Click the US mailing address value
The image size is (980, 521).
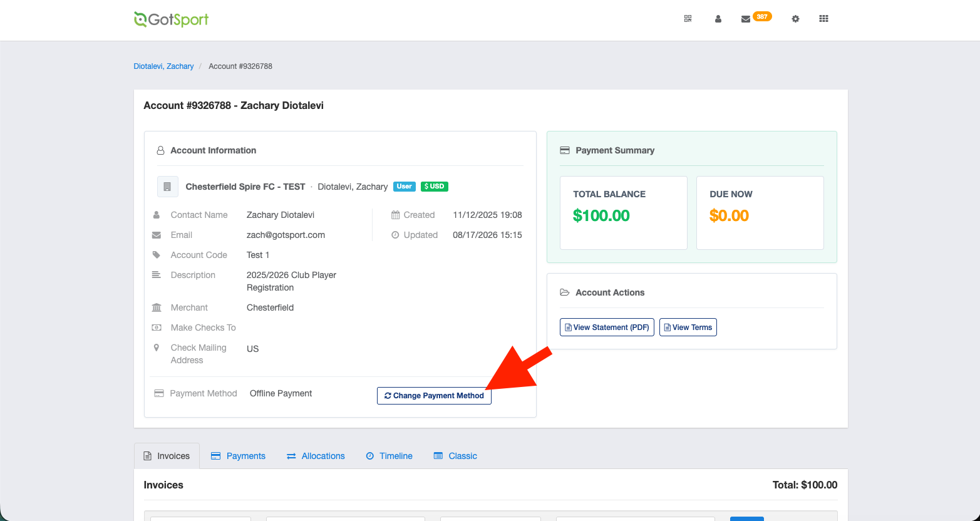click(252, 349)
